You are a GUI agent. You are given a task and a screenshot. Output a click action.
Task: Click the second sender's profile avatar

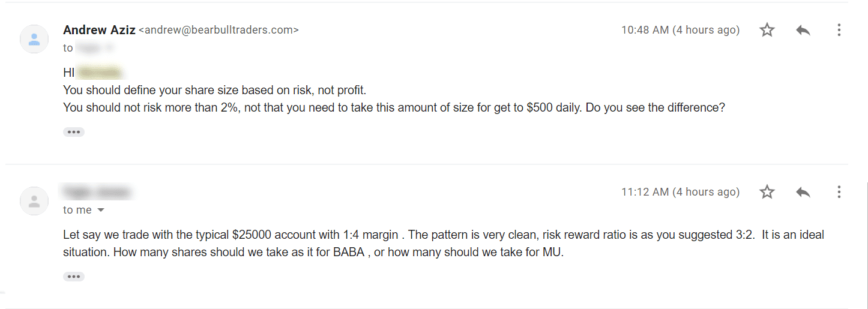click(34, 201)
